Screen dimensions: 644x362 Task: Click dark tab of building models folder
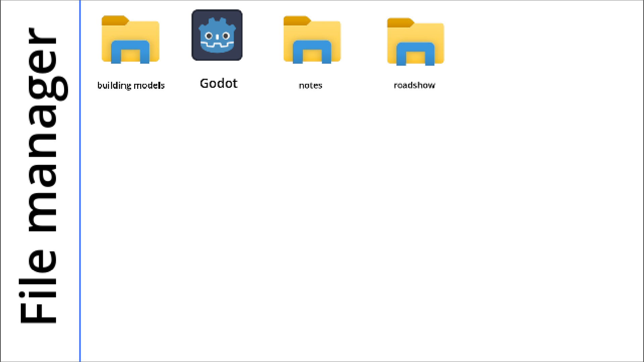(x=114, y=20)
